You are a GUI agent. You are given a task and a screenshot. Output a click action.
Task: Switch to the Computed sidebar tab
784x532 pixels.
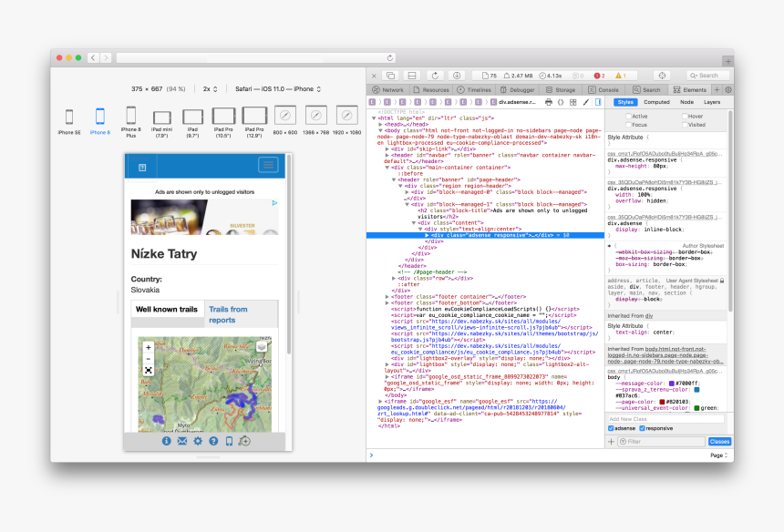(x=656, y=102)
